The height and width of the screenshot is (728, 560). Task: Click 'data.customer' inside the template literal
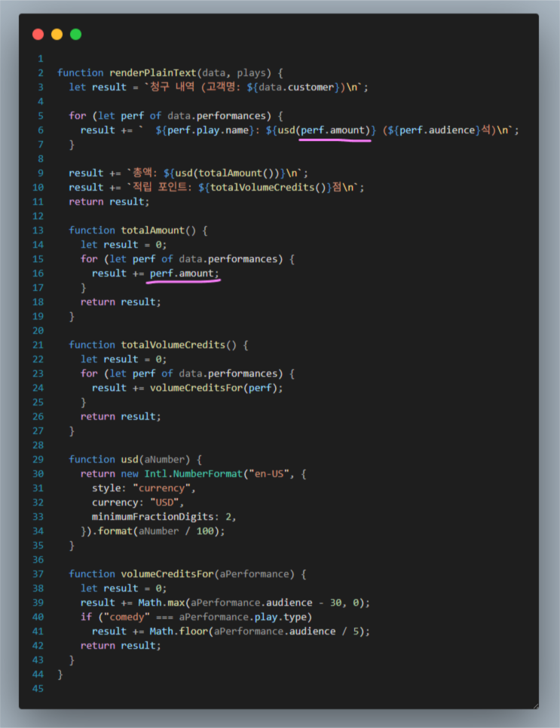296,87
